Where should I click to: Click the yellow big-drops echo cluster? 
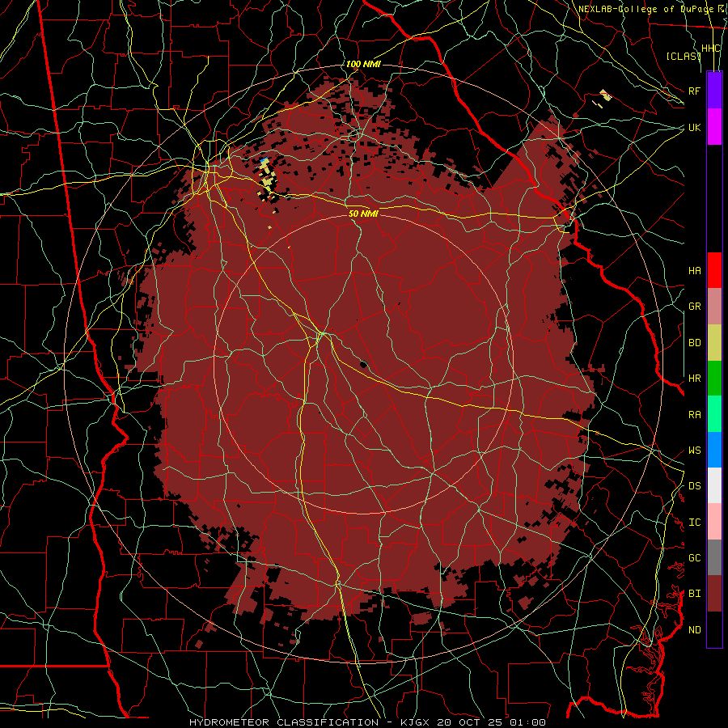[267, 180]
